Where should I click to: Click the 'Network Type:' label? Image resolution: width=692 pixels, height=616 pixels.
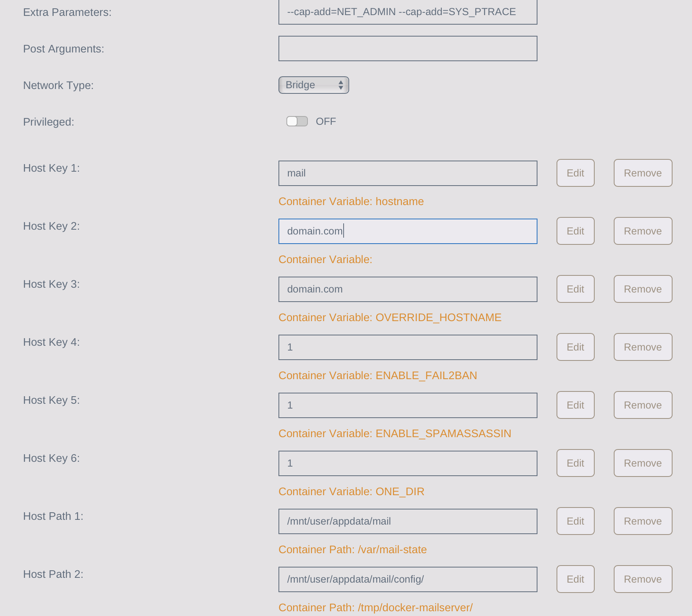(58, 85)
